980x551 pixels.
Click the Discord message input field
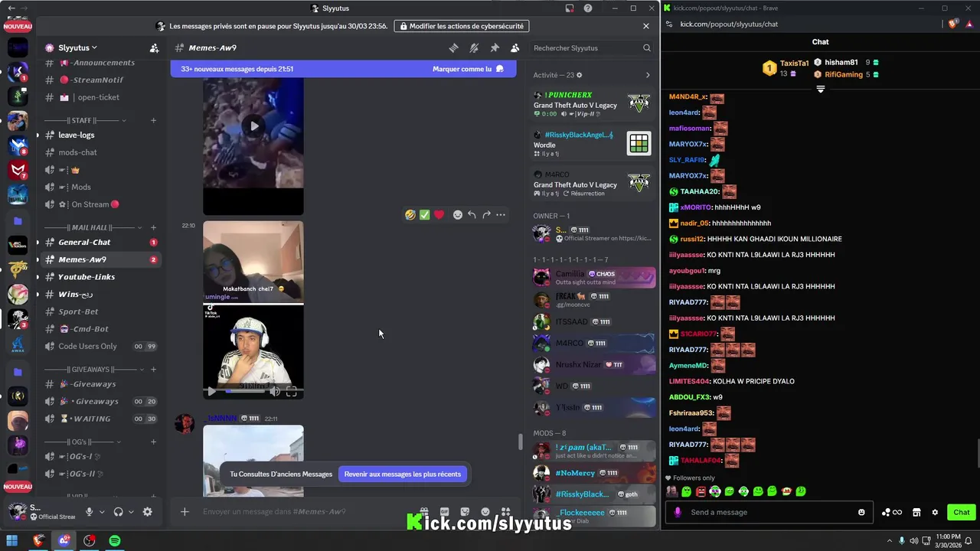click(x=306, y=511)
